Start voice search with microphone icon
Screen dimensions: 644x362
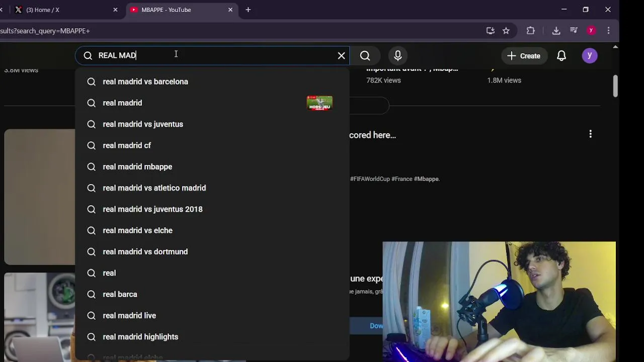tap(398, 56)
